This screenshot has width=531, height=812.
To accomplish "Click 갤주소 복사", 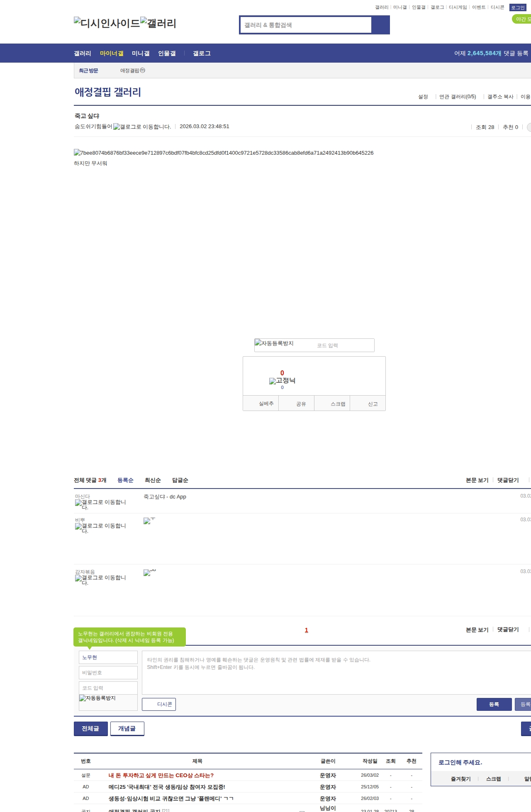I will click(500, 97).
